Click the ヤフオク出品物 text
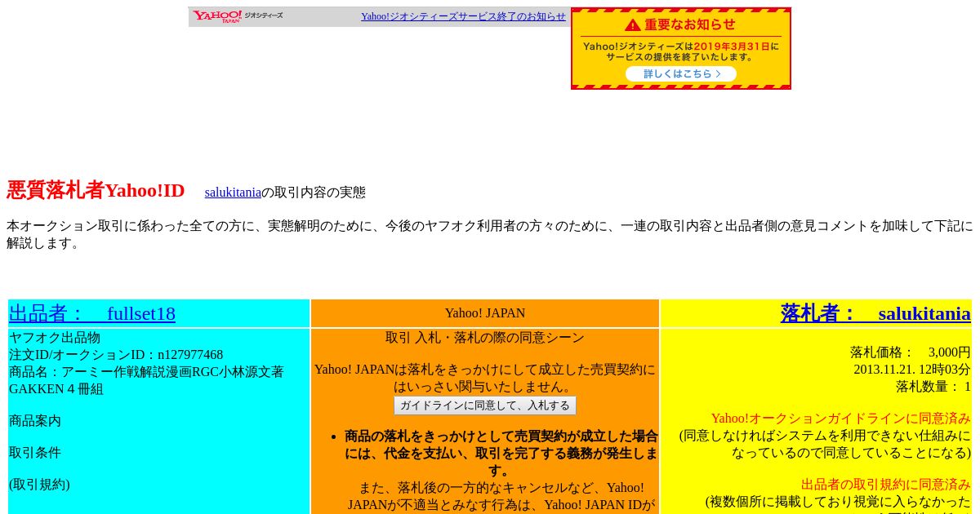The width and height of the screenshot is (980, 514). click(x=55, y=338)
